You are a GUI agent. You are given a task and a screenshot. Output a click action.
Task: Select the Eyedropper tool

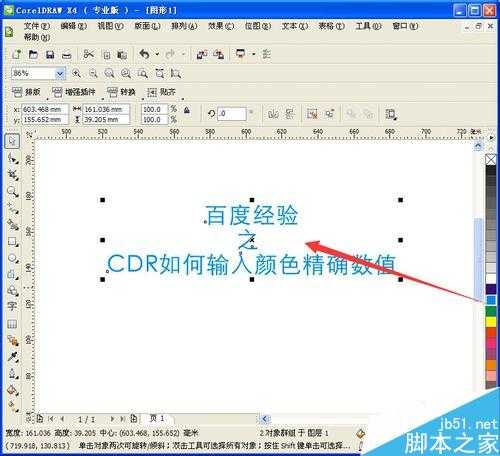click(12, 357)
